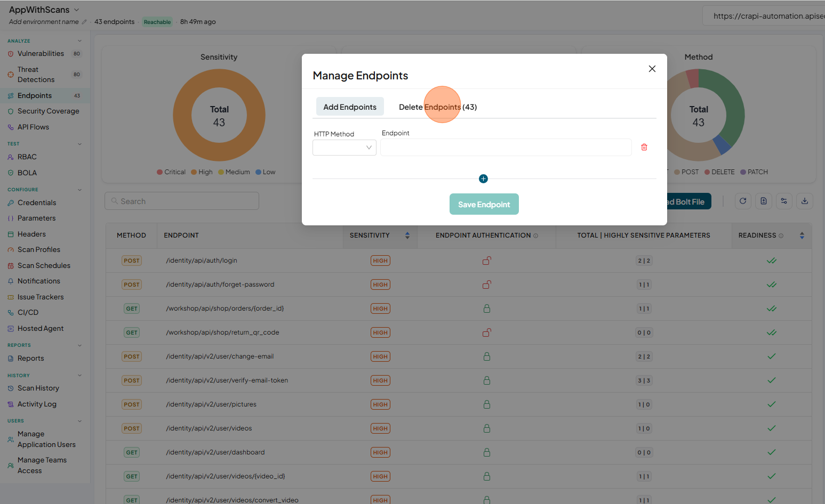Screen dimensions: 825x504
Task: Click the Endpoint text input field
Action: (x=506, y=148)
